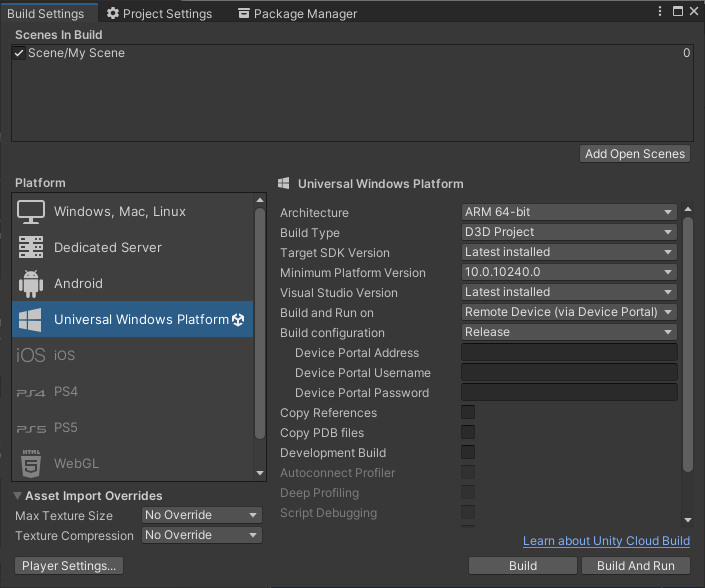Viewport: 705px width, 588px height.
Task: Open the window's three-dot options menu
Action: pos(660,11)
